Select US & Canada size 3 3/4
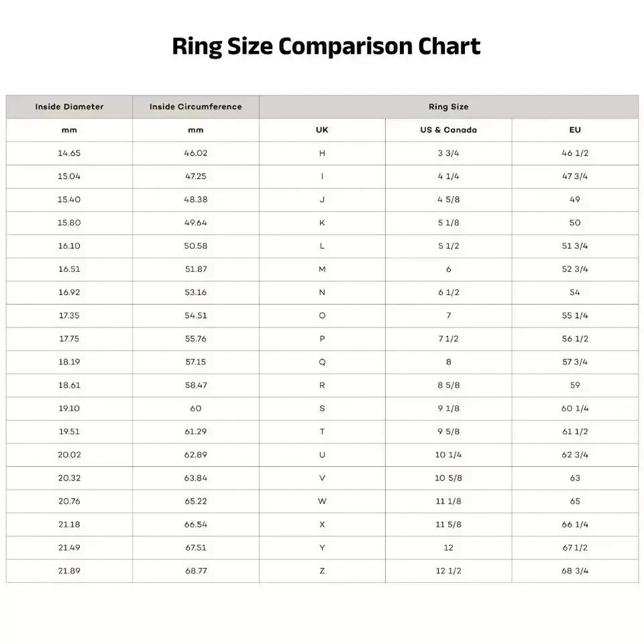 click(x=448, y=153)
